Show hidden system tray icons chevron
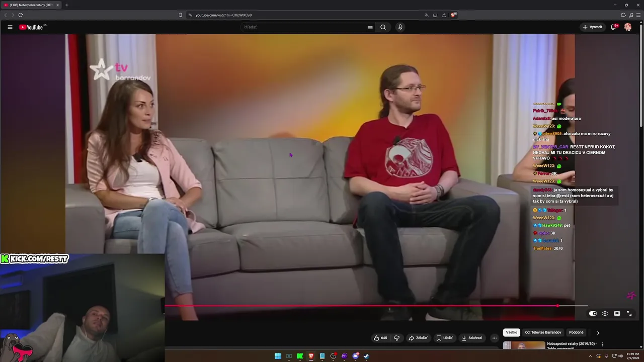This screenshot has height=362, width=644. pos(590,356)
